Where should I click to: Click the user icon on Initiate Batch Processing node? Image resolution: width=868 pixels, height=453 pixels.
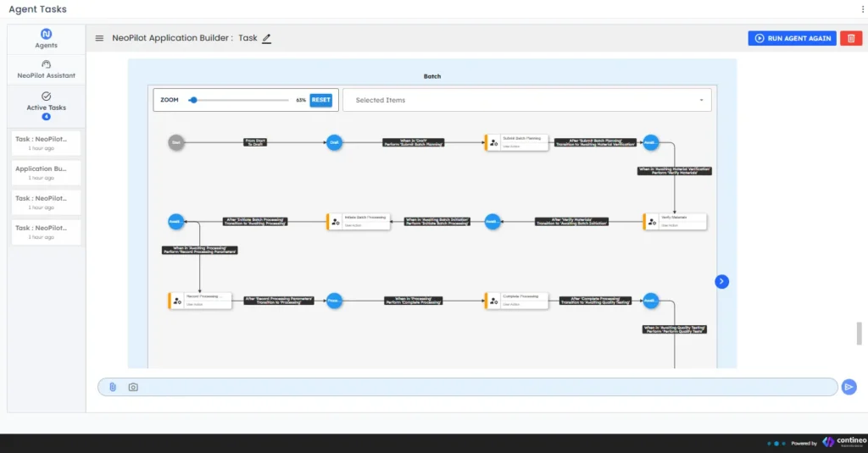click(336, 222)
